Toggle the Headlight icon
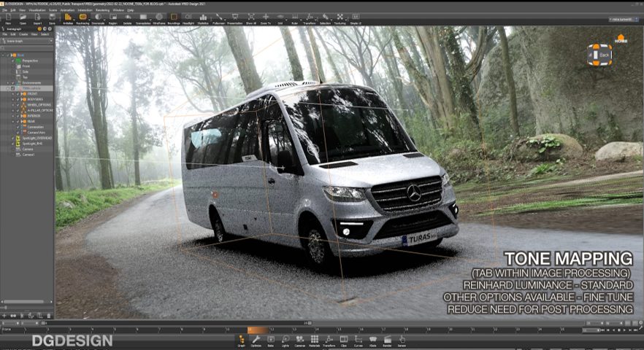Viewport: 644px width, 350px height. click(x=188, y=18)
